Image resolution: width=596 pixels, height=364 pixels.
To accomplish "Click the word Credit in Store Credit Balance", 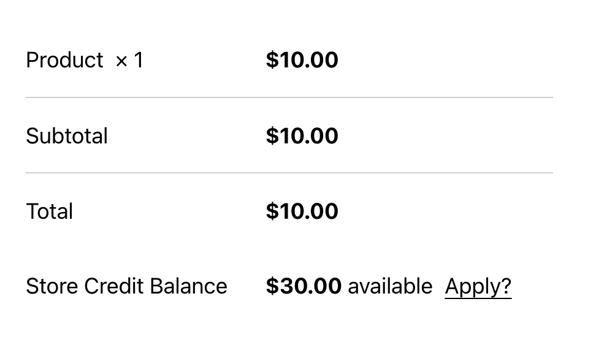I will pyautogui.click(x=113, y=286).
